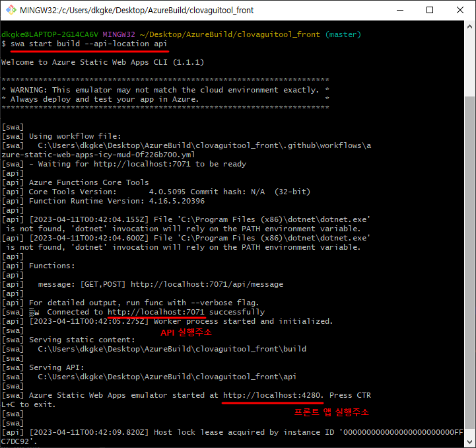Minimize the MINGW32 terminal window
The width and height of the screenshot is (476, 448).
(399, 11)
